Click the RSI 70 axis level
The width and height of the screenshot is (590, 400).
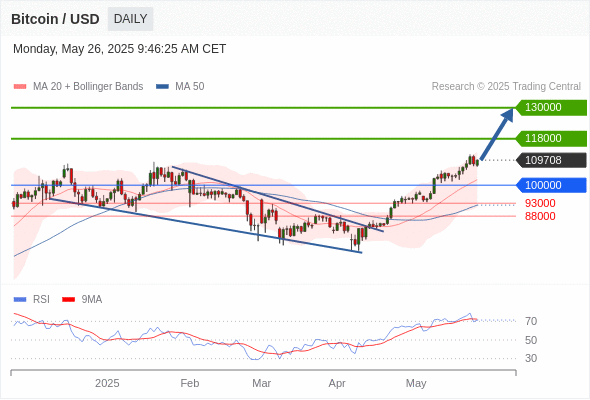tap(531, 321)
